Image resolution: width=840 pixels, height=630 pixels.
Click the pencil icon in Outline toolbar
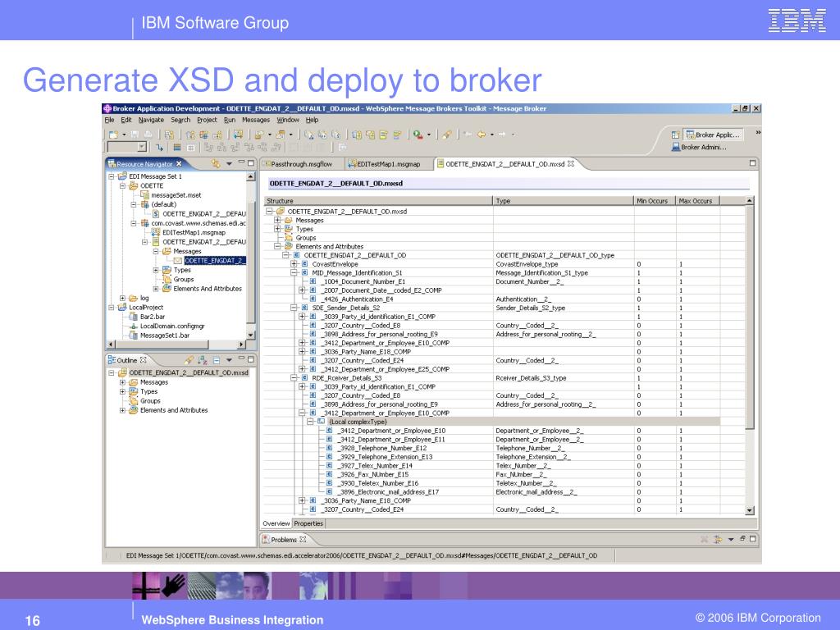(189, 360)
